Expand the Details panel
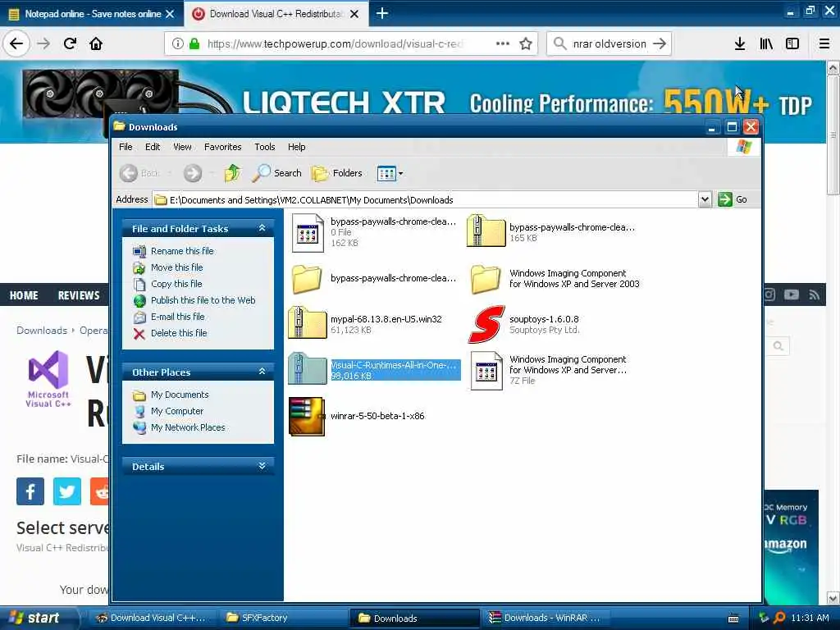Viewport: 840px width, 630px height. click(x=262, y=466)
